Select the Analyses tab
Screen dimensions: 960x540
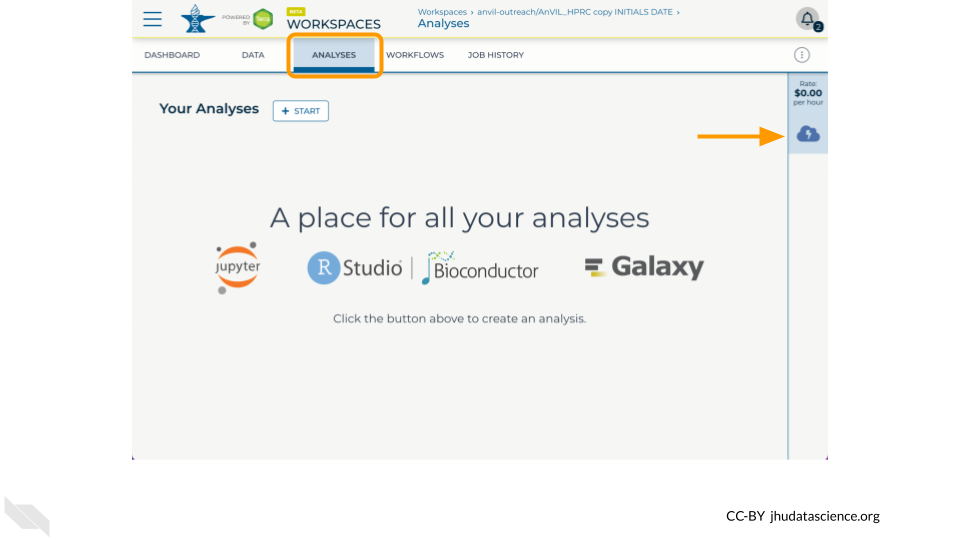click(x=334, y=55)
